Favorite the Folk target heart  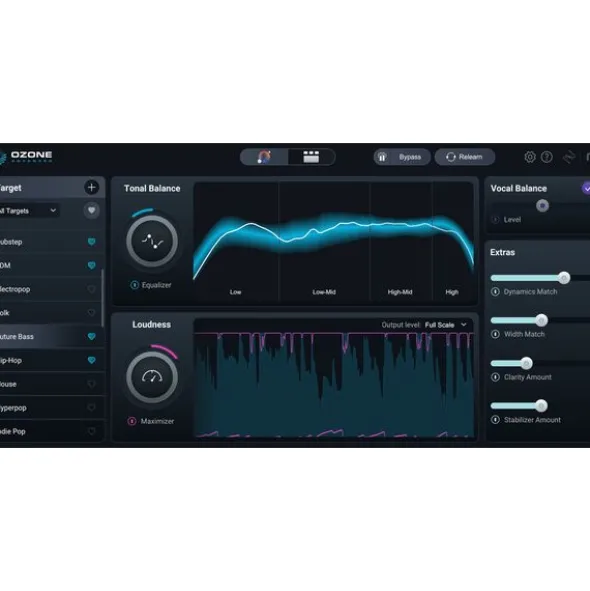[92, 312]
